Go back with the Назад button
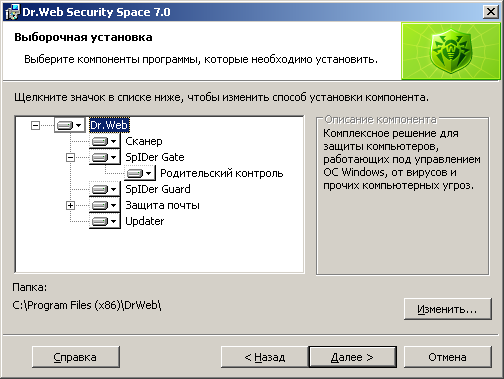 coord(265,357)
